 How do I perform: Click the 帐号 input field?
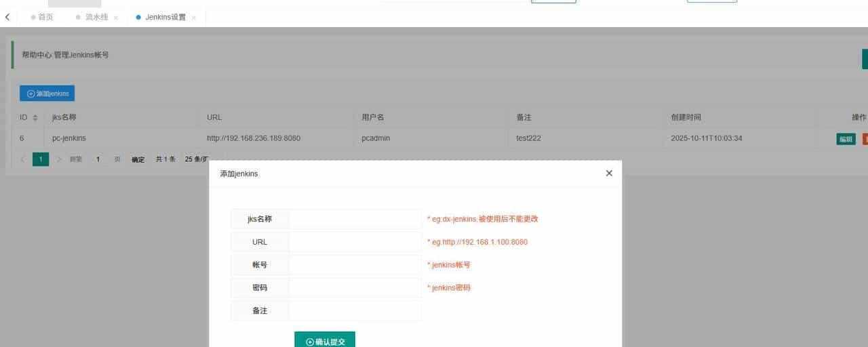point(355,265)
